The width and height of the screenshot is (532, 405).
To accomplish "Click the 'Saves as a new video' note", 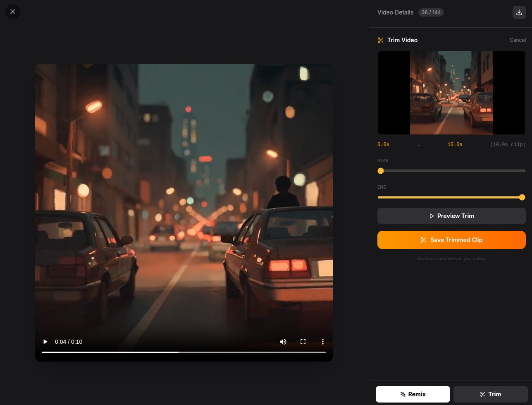I will point(451,259).
